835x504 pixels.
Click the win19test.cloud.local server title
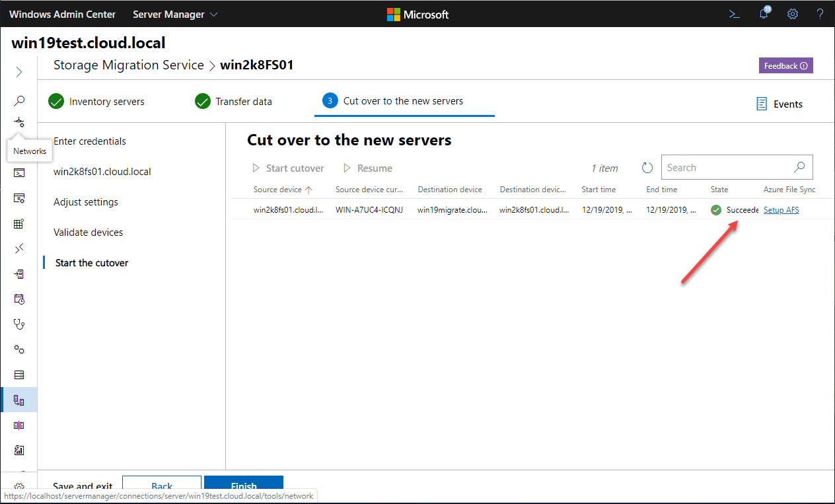(89, 43)
